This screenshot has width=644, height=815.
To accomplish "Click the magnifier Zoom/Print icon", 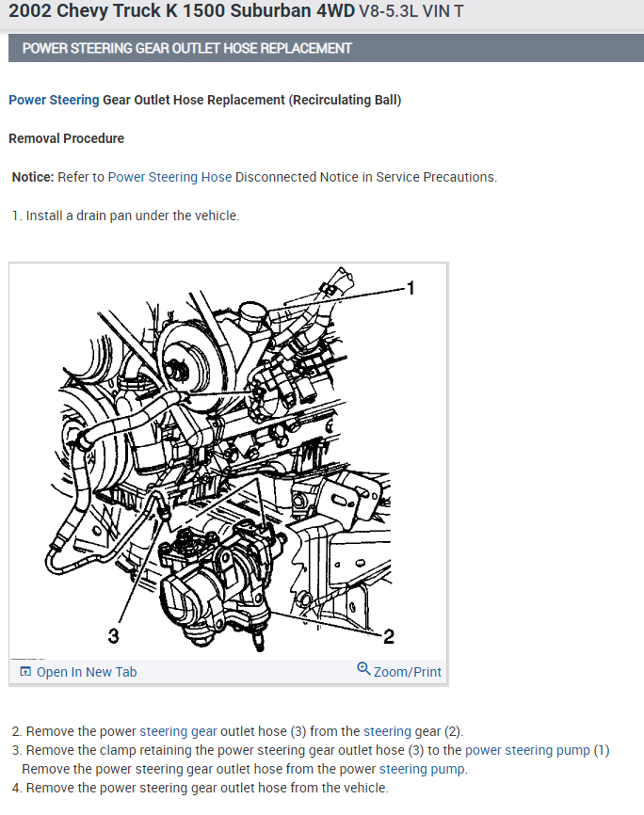I will [363, 668].
